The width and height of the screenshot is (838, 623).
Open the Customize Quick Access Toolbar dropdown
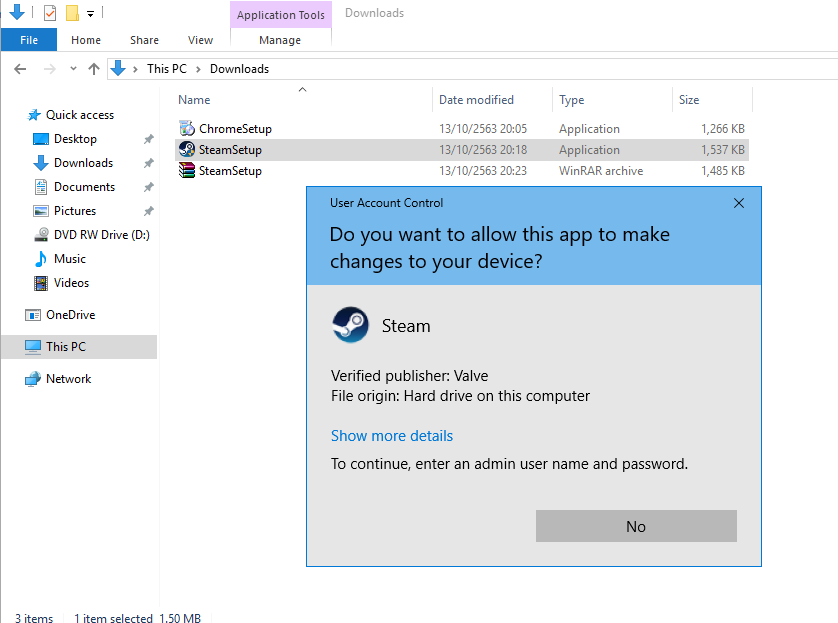click(x=90, y=14)
